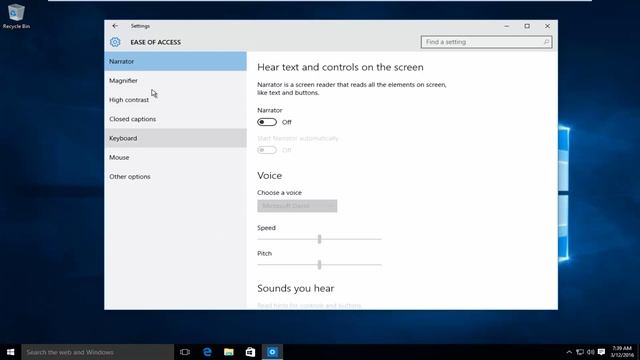The width and height of the screenshot is (640, 360).
Task: Open File Explorer from the taskbar
Action: [229, 352]
